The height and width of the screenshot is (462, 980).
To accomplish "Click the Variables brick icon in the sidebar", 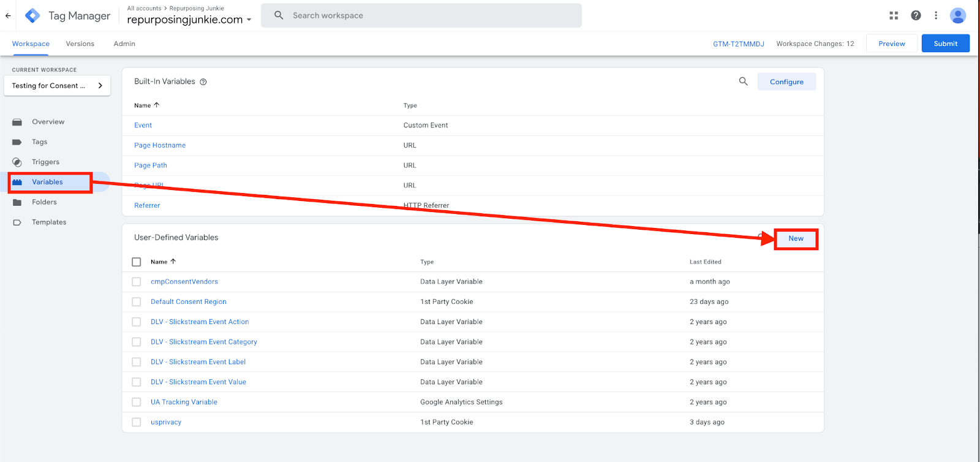I will (17, 182).
